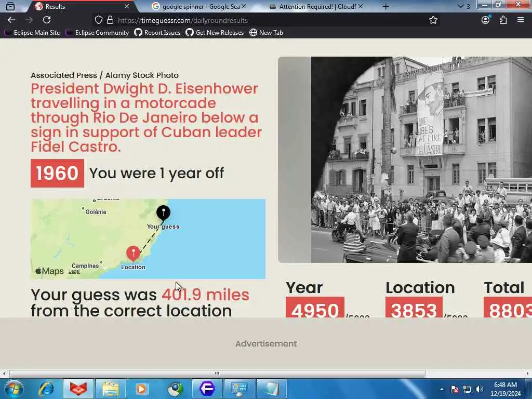Open the Firefox account icon

tap(486, 20)
